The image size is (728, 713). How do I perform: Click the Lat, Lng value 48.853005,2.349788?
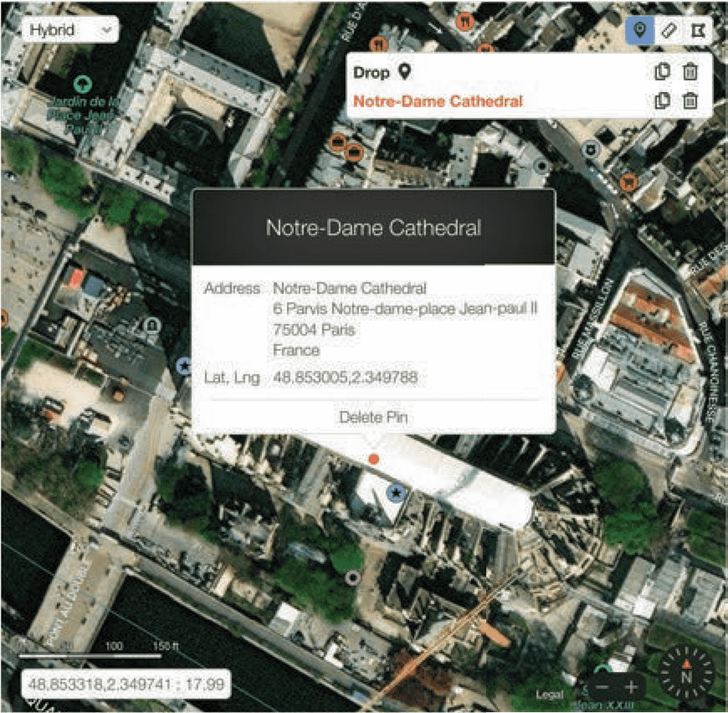coord(345,377)
